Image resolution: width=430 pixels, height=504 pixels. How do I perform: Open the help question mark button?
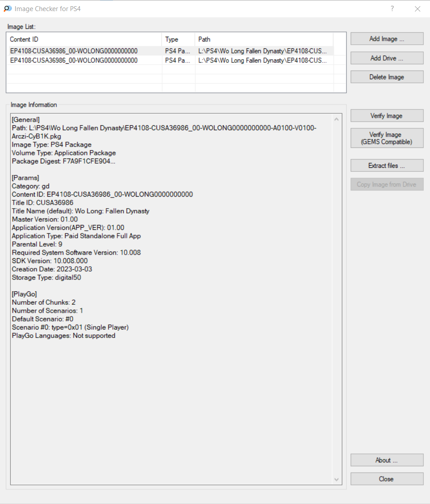[392, 9]
